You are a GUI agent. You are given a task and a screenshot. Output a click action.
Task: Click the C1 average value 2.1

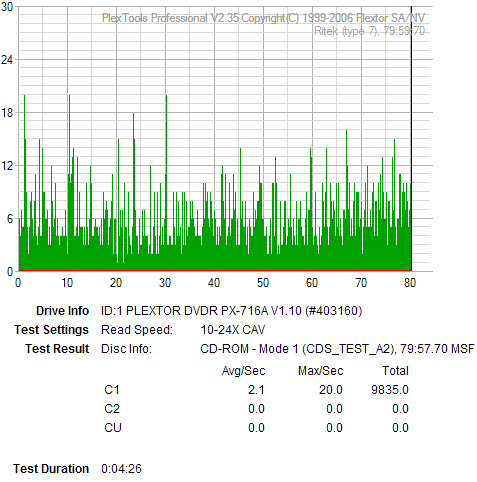pos(256,390)
